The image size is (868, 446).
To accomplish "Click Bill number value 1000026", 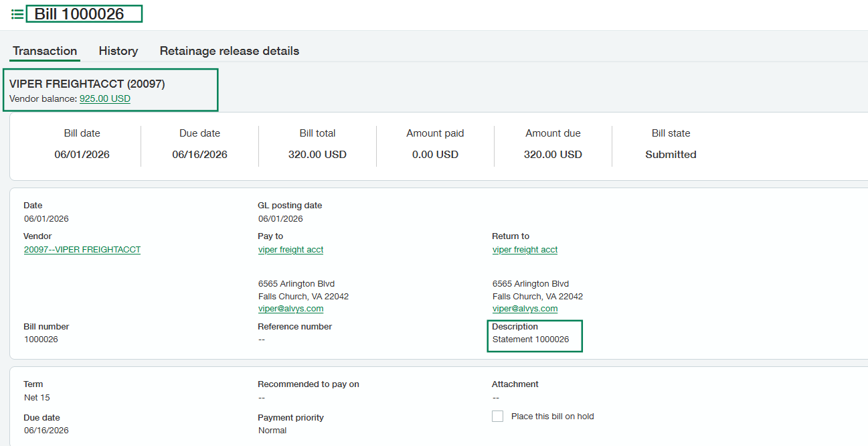I will (41, 340).
